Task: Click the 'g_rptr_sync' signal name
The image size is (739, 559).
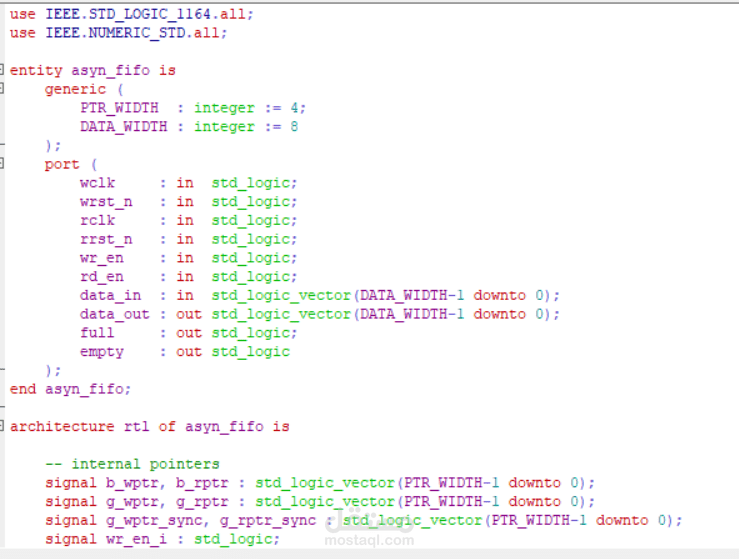Action: 268,521
